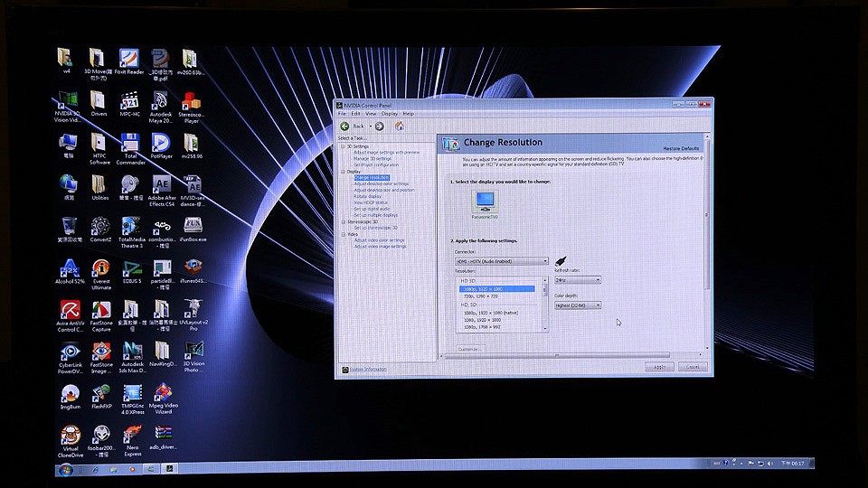Open Internet Explorer on the taskbar
This screenshot has height=488, width=868.
click(x=95, y=470)
